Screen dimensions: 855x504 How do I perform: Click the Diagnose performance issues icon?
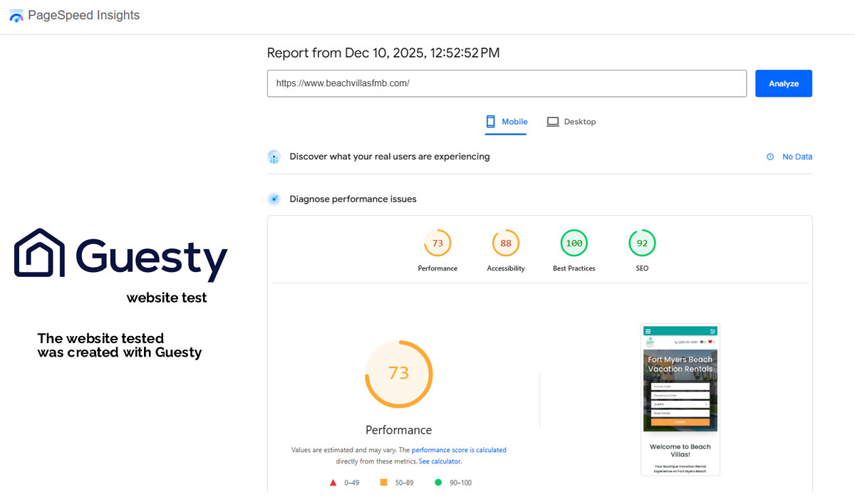click(274, 199)
